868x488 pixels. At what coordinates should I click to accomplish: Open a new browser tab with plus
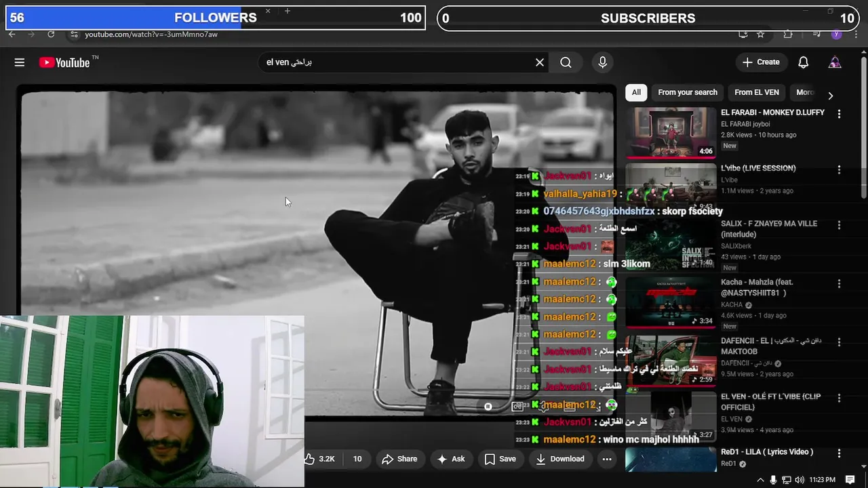288,11
